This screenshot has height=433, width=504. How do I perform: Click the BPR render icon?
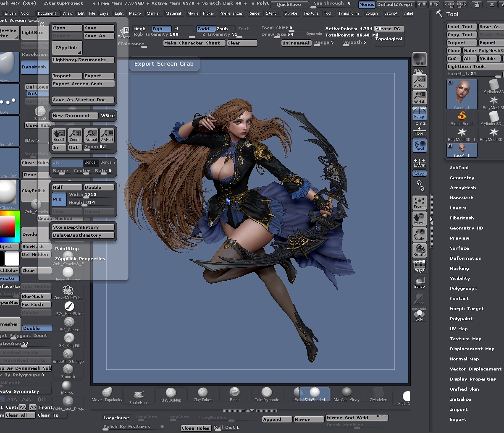tap(419, 60)
